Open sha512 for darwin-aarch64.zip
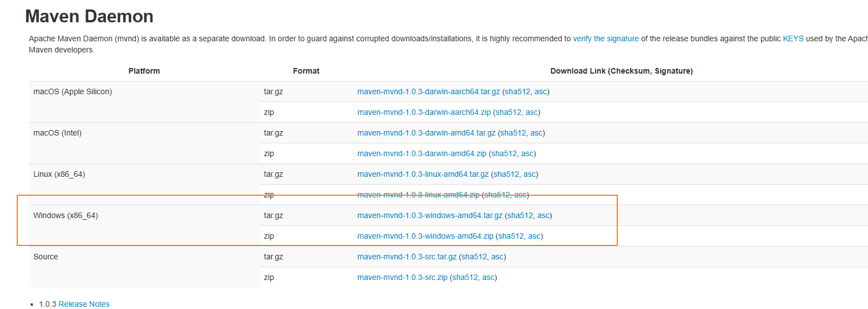The image size is (868, 309). coord(508,112)
